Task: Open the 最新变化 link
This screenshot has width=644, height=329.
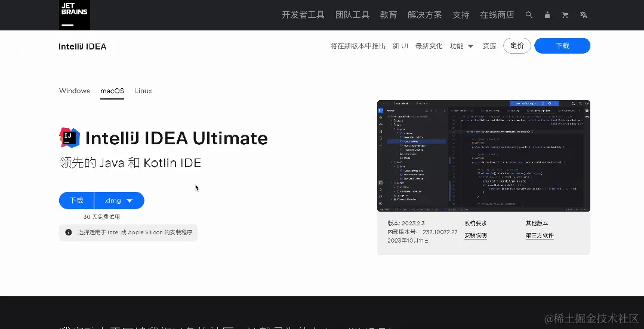Action: click(429, 46)
